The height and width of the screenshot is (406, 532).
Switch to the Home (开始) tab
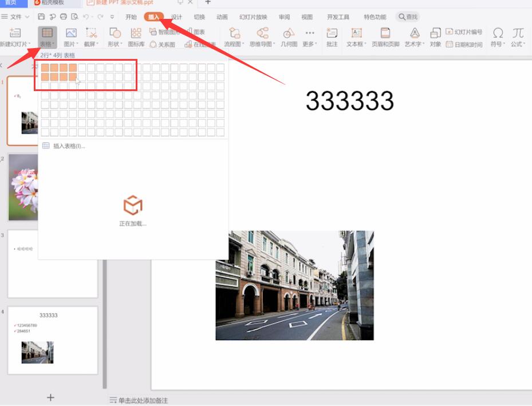point(131,17)
